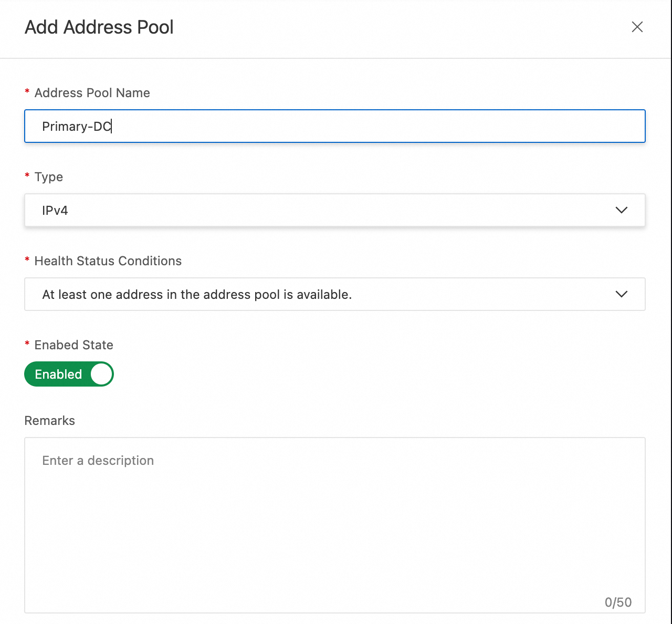This screenshot has height=624, width=672.
Task: Click the 'Add Address Pool' heading text
Action: [99, 27]
